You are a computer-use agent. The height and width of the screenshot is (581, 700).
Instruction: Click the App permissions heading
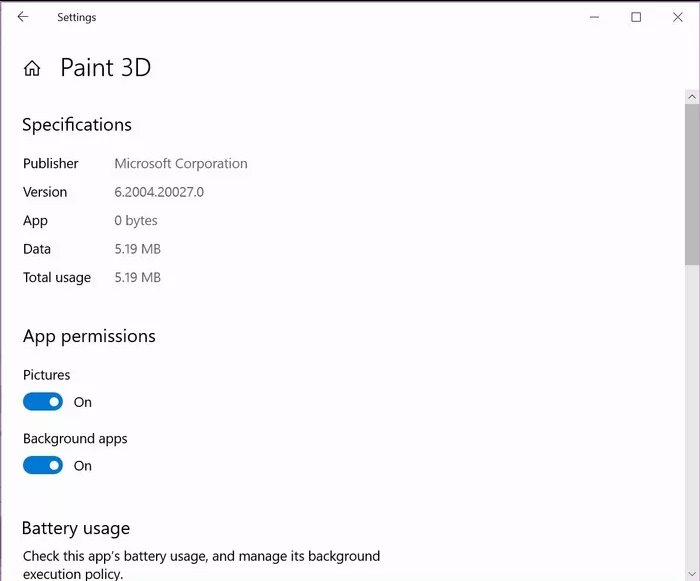(89, 336)
